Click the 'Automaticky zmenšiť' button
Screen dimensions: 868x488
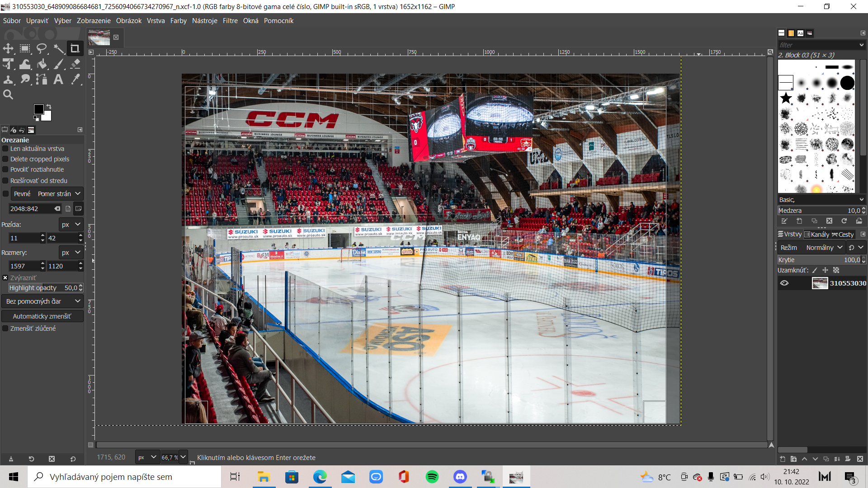click(x=42, y=316)
